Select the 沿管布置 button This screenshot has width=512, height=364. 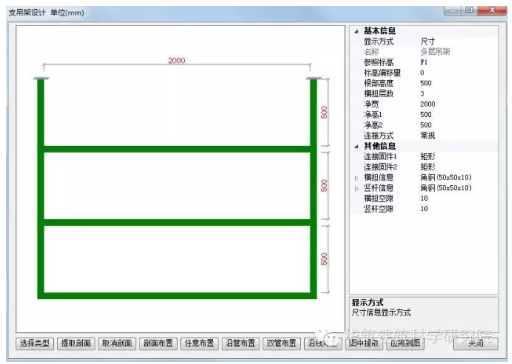point(240,343)
